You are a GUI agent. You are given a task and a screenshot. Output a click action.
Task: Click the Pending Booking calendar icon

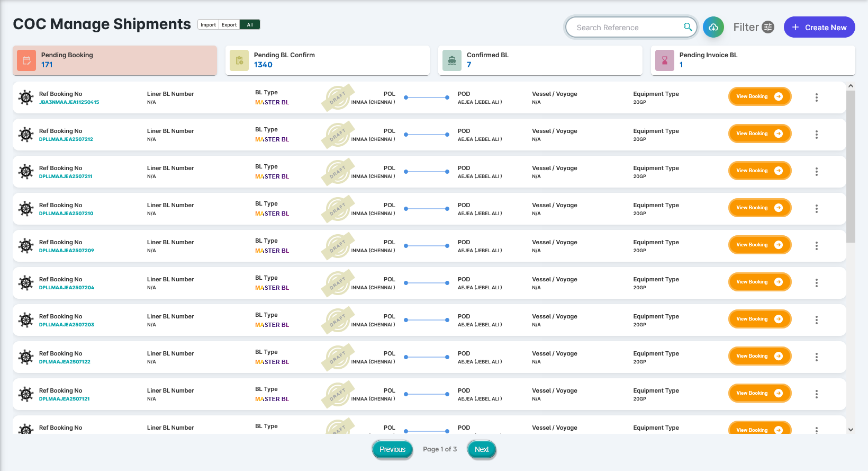[26, 60]
